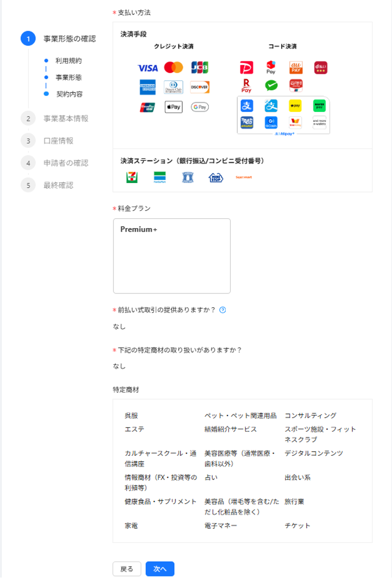This screenshot has width=392, height=578.
Task: Click the Lawson store logo
Action: pos(188,177)
